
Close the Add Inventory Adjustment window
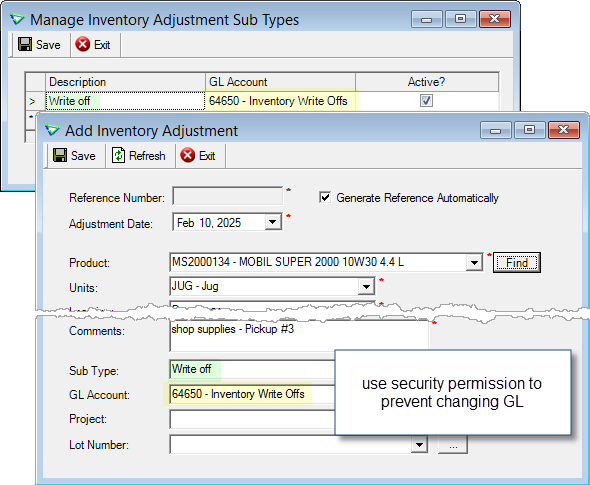coord(564,131)
